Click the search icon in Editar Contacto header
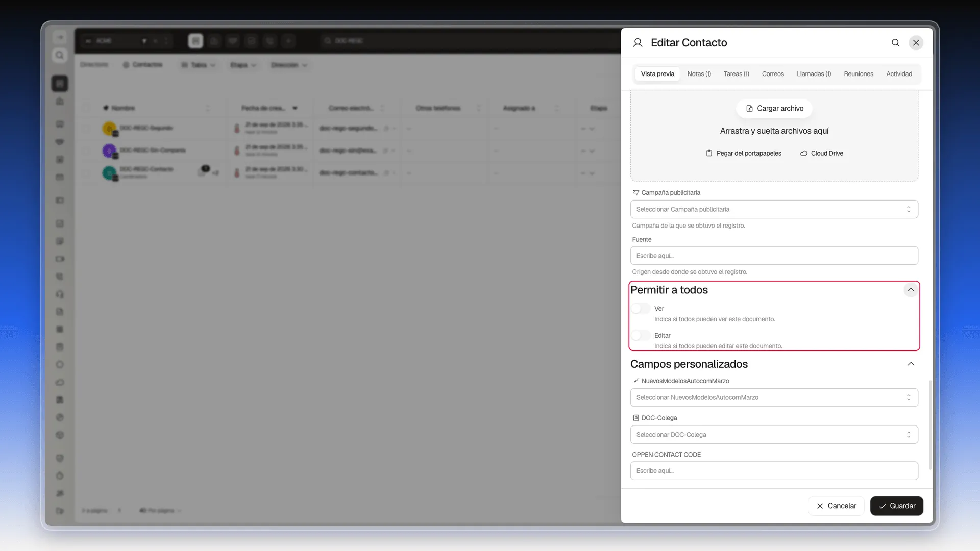The width and height of the screenshot is (980, 551). [895, 43]
